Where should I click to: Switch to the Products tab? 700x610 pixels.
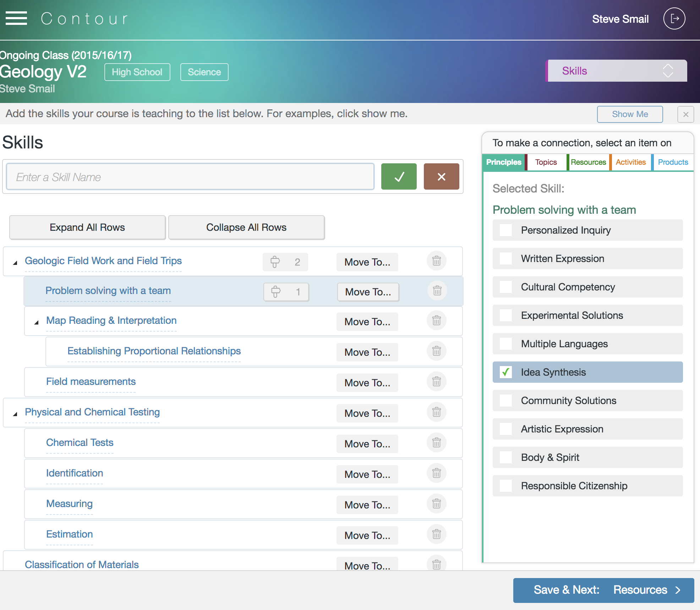point(673,162)
